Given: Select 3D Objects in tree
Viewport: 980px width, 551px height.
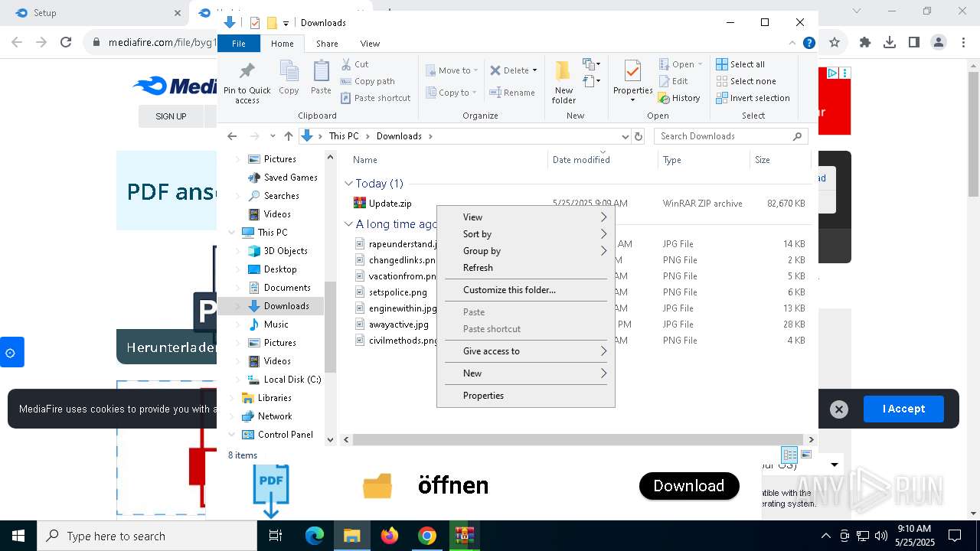Looking at the screenshot, I should tap(286, 251).
